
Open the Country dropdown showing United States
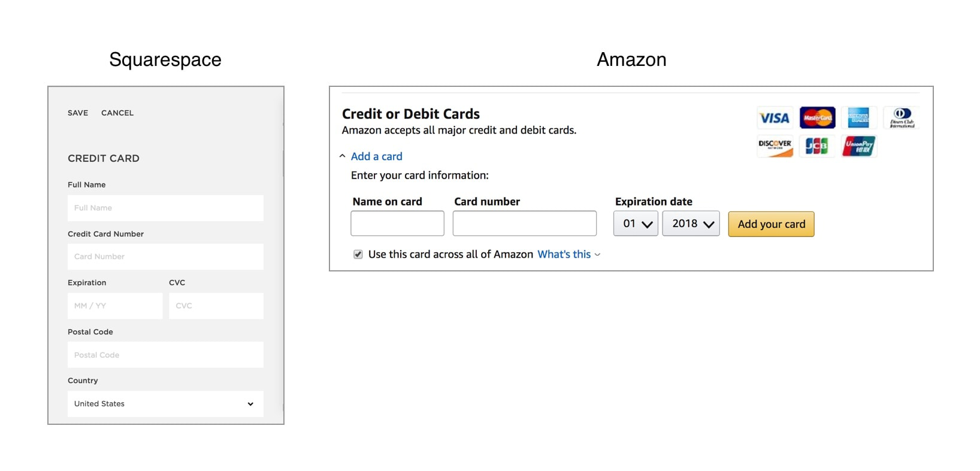165,404
